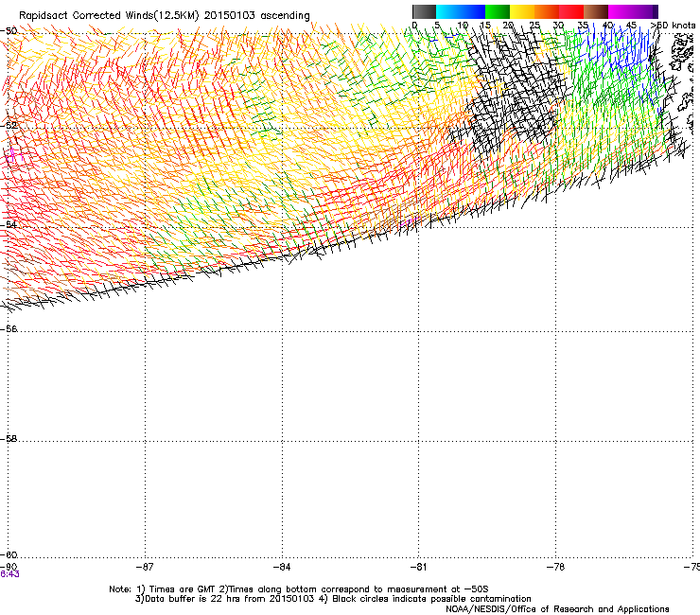This screenshot has width=700, height=615.
Task: Click the gray 0–5 knots legend segment
Action: click(424, 11)
